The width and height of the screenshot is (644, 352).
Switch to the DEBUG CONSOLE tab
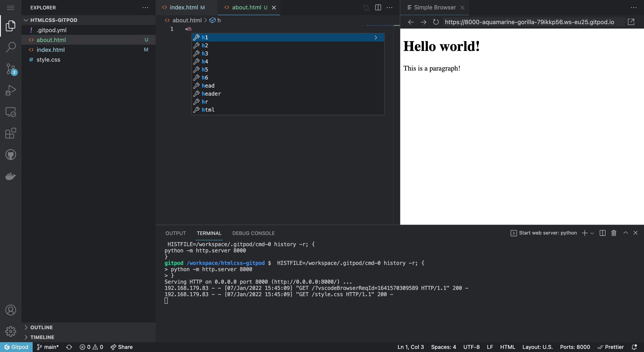253,233
